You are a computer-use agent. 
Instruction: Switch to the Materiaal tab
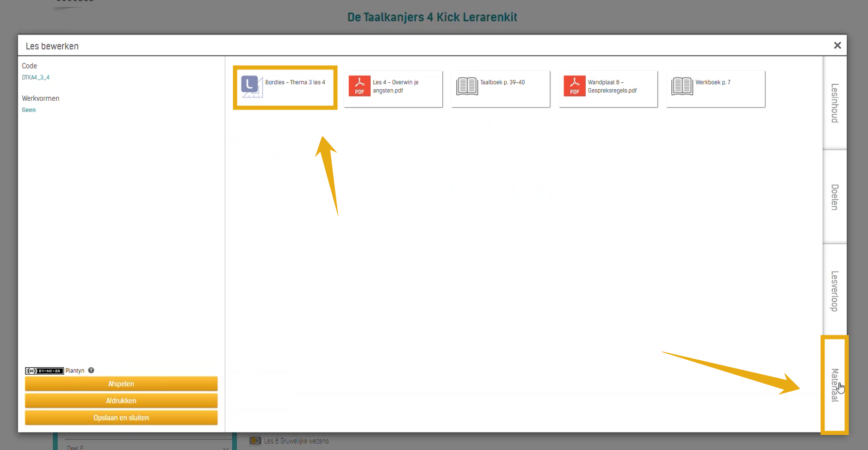(834, 385)
